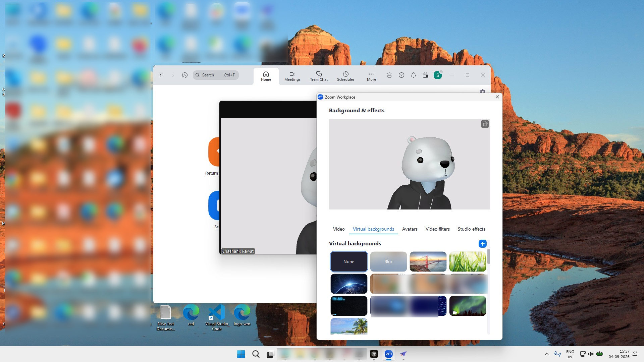Choose the palm tree beach background
This screenshot has height=362, width=644.
click(349, 326)
